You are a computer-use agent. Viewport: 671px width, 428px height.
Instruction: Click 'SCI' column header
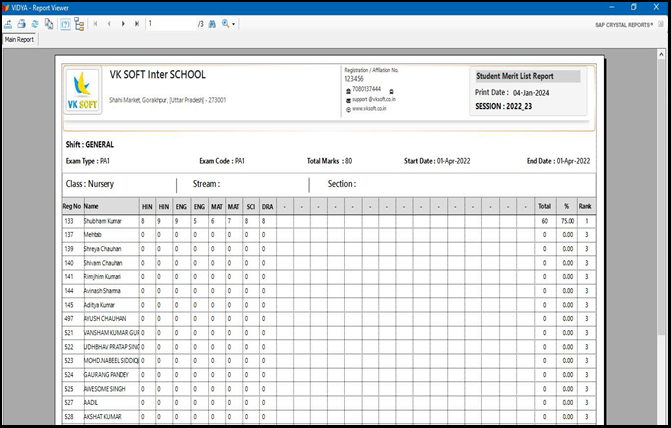251,207
